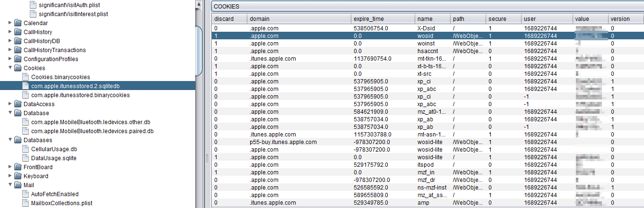Collapse the Mail folder
Viewport: 644px width, 208px height.
click(x=10, y=185)
